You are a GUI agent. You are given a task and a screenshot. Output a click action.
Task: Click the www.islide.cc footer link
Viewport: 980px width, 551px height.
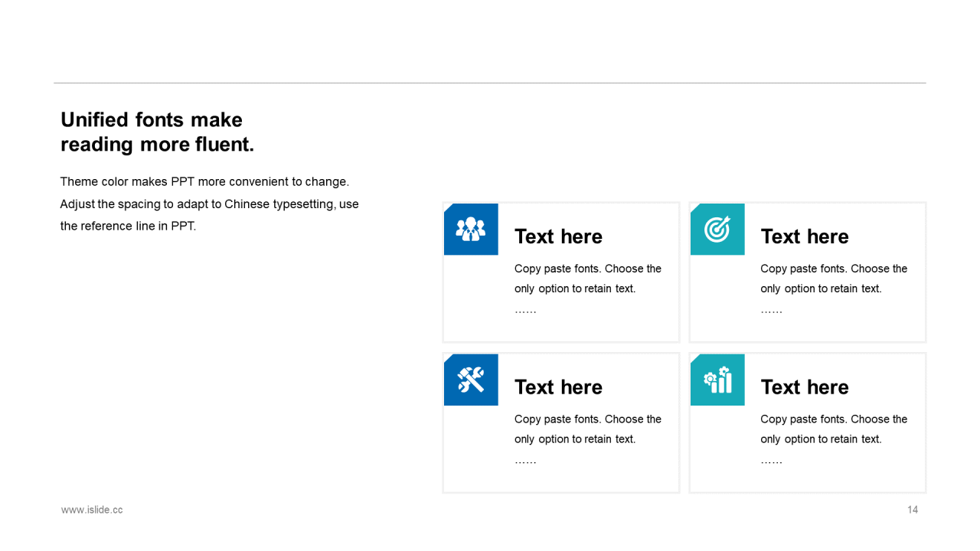tap(92, 510)
